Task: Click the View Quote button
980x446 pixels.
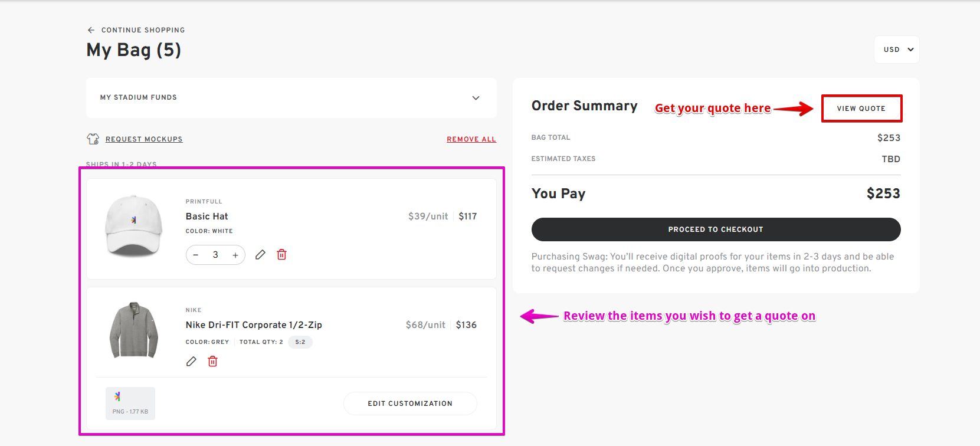Action: (861, 109)
